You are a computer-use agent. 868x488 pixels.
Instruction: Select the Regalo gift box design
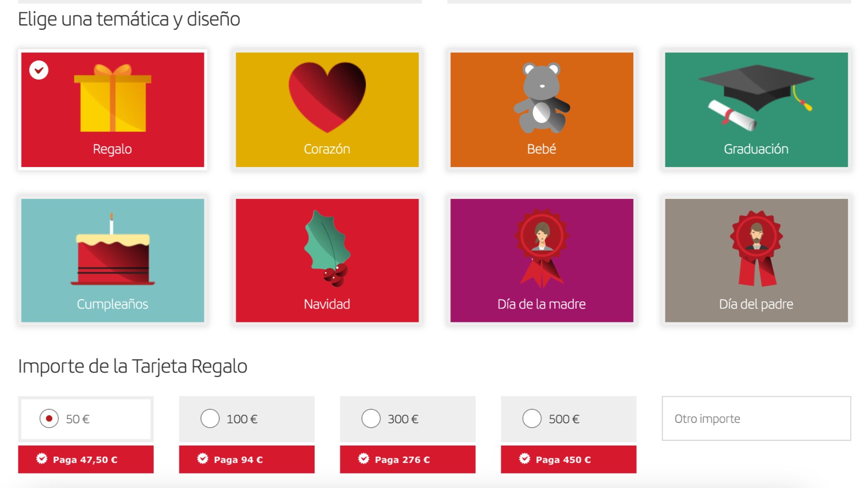click(x=112, y=109)
